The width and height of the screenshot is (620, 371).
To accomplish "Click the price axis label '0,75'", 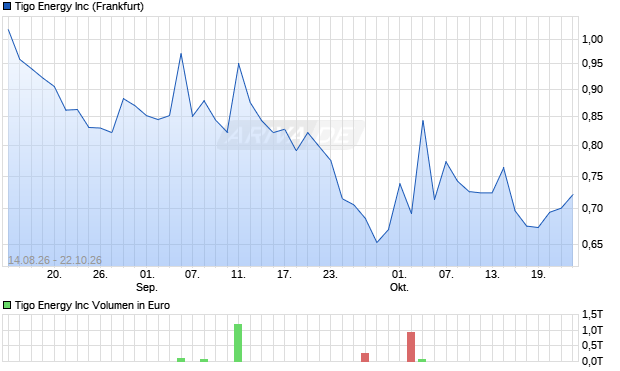I will click(x=592, y=176).
